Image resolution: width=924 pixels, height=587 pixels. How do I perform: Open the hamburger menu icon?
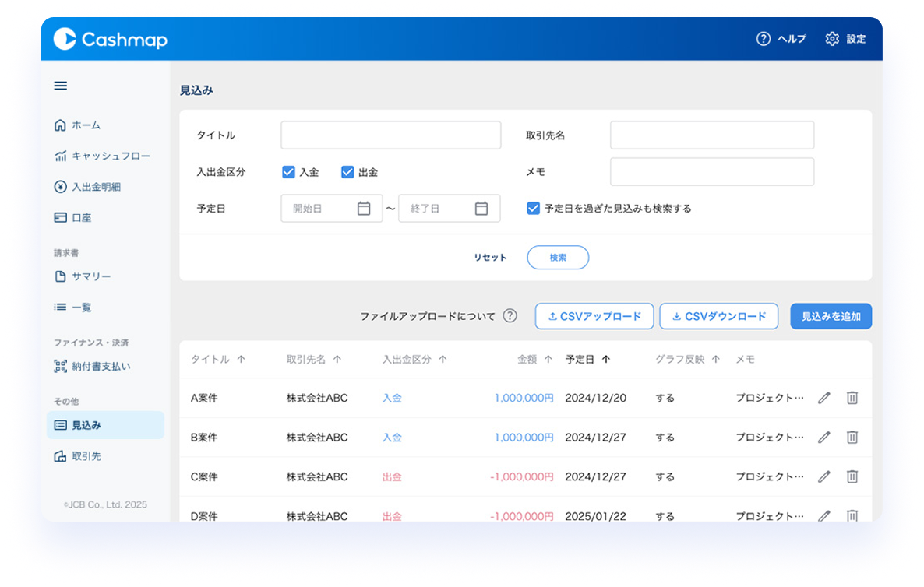[x=61, y=86]
